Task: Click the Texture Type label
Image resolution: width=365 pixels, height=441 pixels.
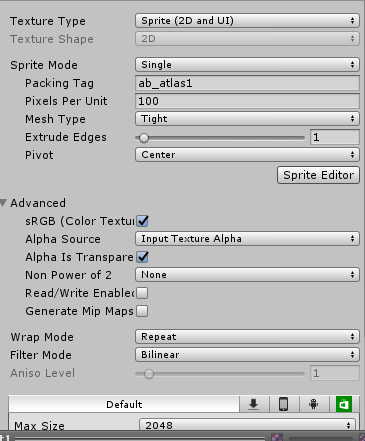Action: coord(48,21)
